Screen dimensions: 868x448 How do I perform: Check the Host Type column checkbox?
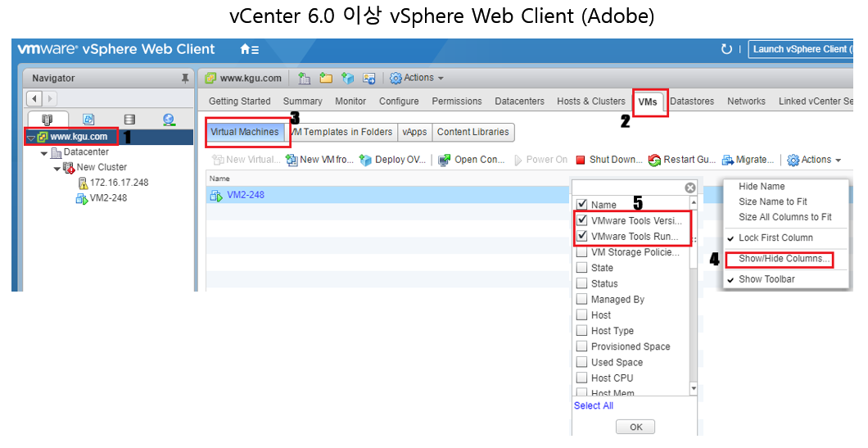coord(581,331)
